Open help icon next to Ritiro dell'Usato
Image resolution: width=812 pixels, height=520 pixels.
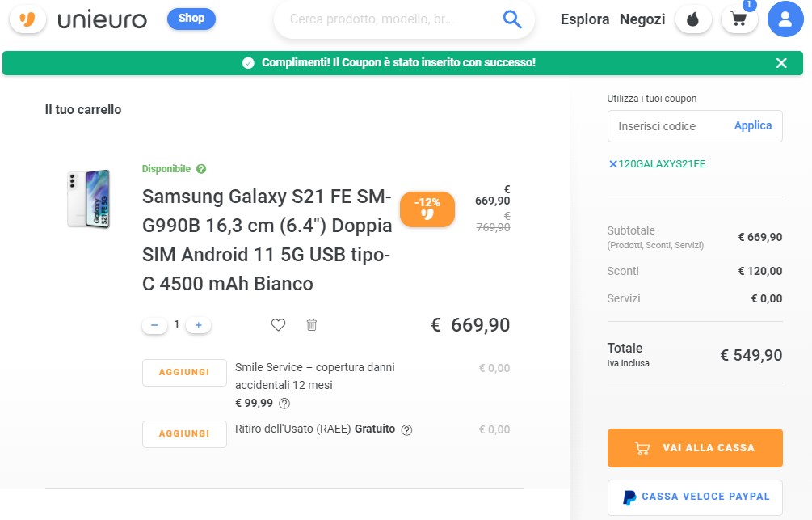coord(408,429)
